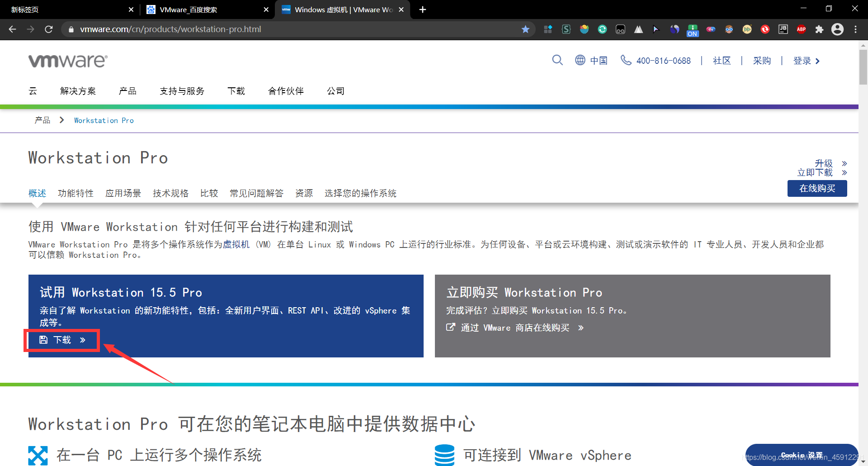The image size is (868, 466).
Task: Select the 比较 section tab
Action: [x=209, y=193]
